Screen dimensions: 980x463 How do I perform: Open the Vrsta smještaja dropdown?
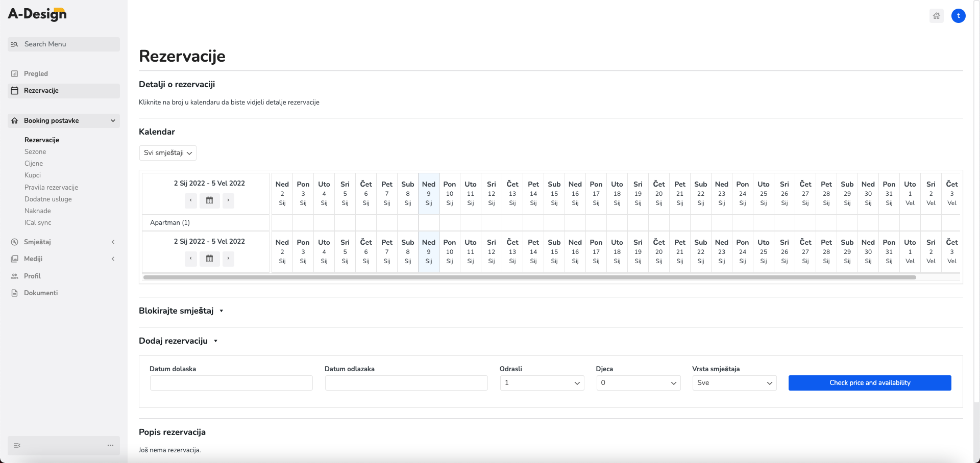[734, 383]
